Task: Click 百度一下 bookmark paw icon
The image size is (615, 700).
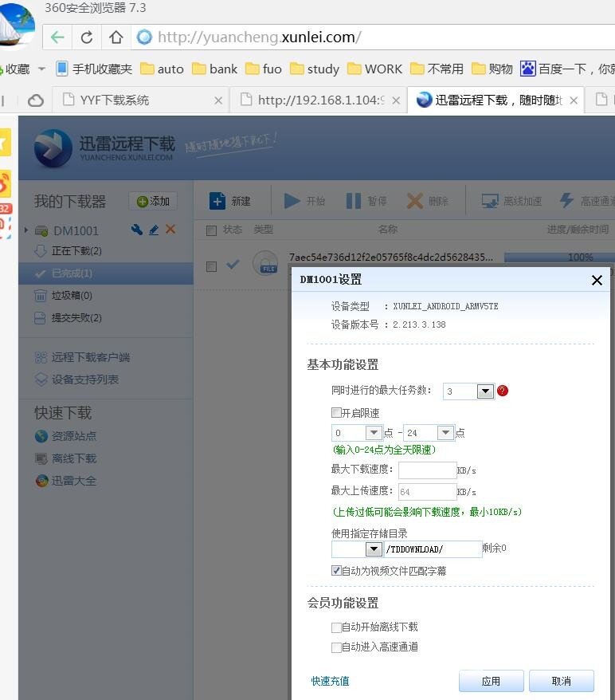Action: coord(528,69)
